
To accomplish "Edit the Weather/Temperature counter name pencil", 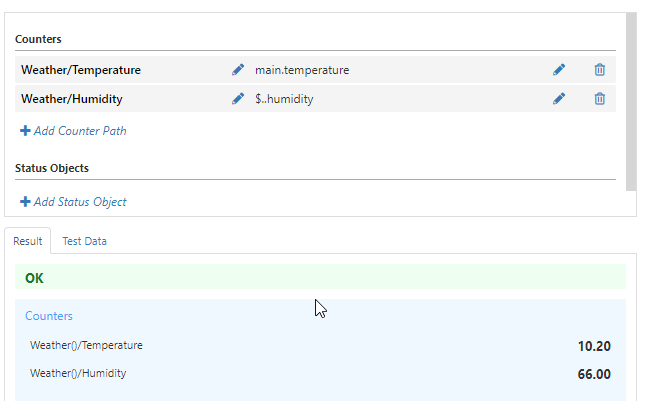I will click(238, 70).
